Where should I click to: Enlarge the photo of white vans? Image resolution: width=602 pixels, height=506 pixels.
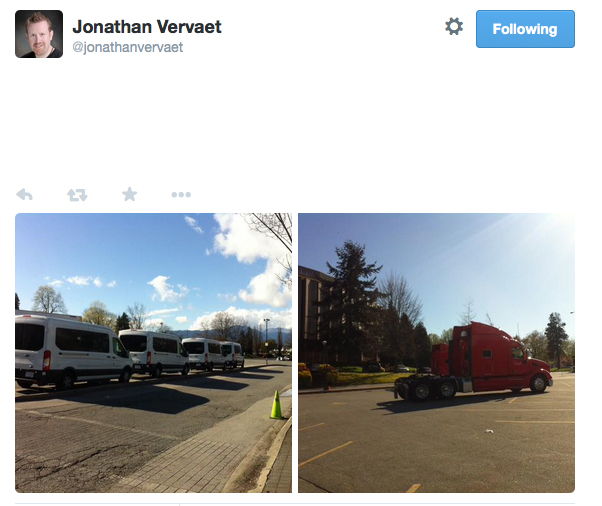[x=153, y=352]
